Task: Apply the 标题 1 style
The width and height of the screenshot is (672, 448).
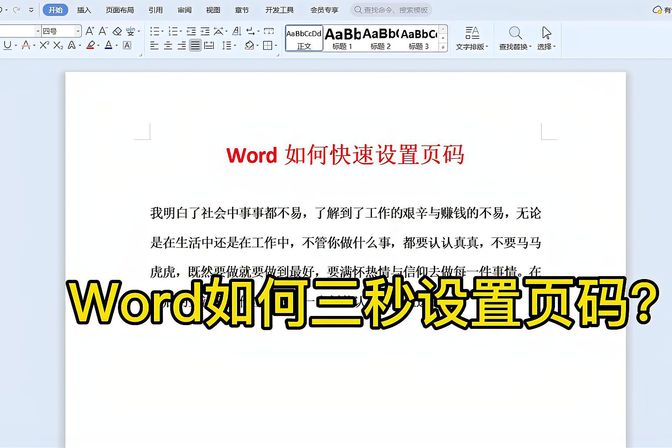Action: [x=342, y=38]
